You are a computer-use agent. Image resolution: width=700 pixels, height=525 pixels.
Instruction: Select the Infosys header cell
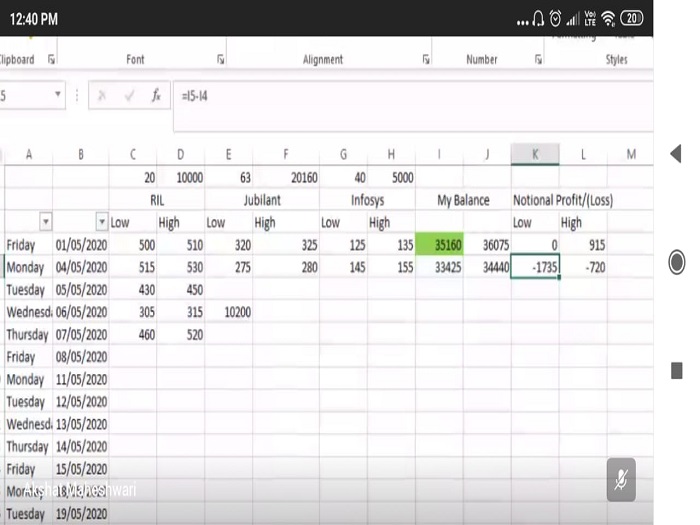coord(367,200)
